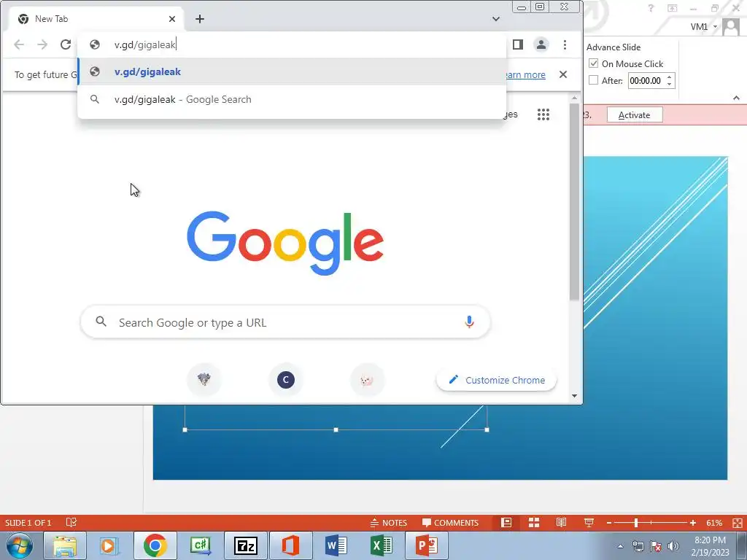Click the voice search microphone icon
The height and width of the screenshot is (560, 747).
(x=469, y=322)
